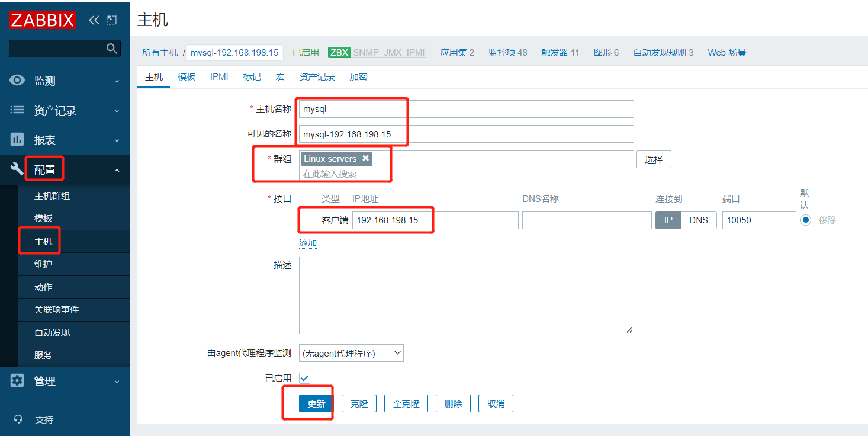
Task: Click the 端口 field showing 10050
Action: tap(759, 220)
